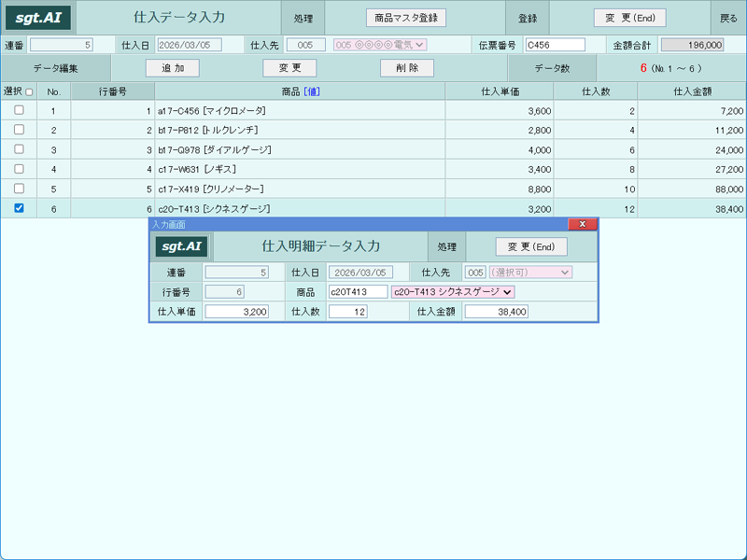Click the 商品 code field c20T413 in popup
The width and height of the screenshot is (747, 560).
pos(358,292)
